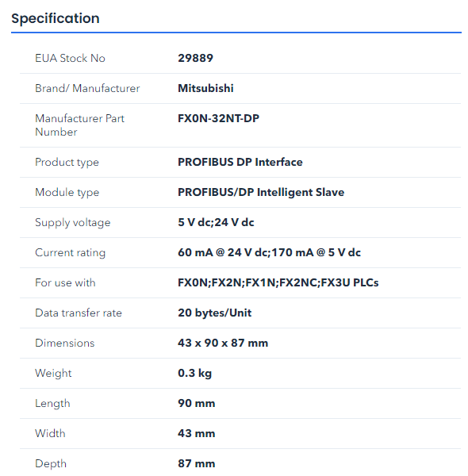Select the 43 x 90 x 87 mm value
Viewport: 468px width, 476px height.
click(223, 343)
